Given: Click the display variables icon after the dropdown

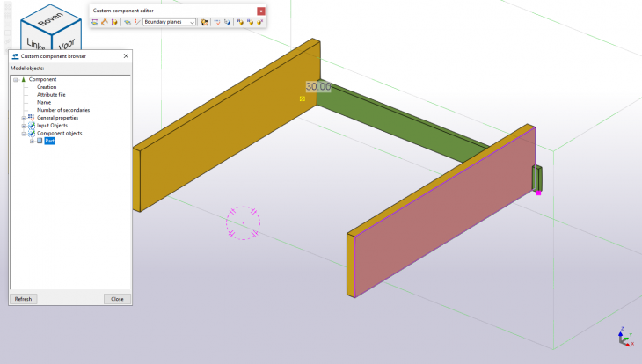Looking at the screenshot, I should point(204,22).
